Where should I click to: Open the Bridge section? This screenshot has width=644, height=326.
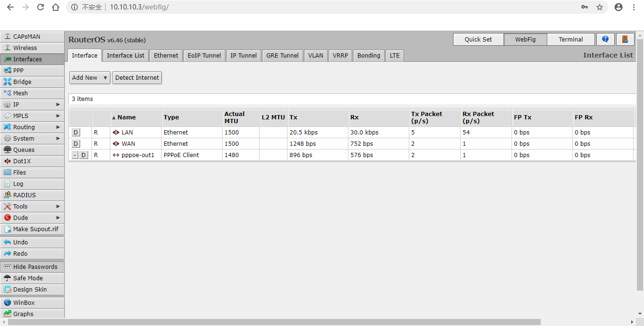(x=32, y=82)
